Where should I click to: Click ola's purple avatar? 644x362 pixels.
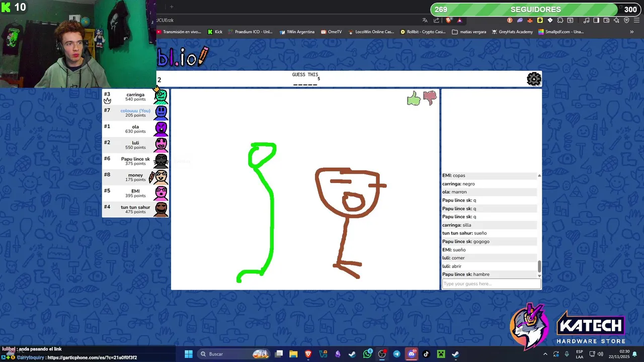161,129
